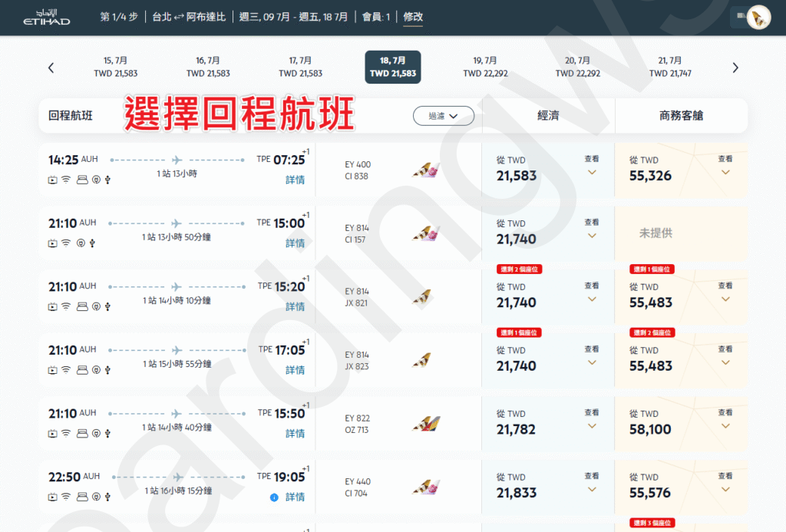Select date tab 18, 7月
The width and height of the screenshot is (786, 532).
393,67
